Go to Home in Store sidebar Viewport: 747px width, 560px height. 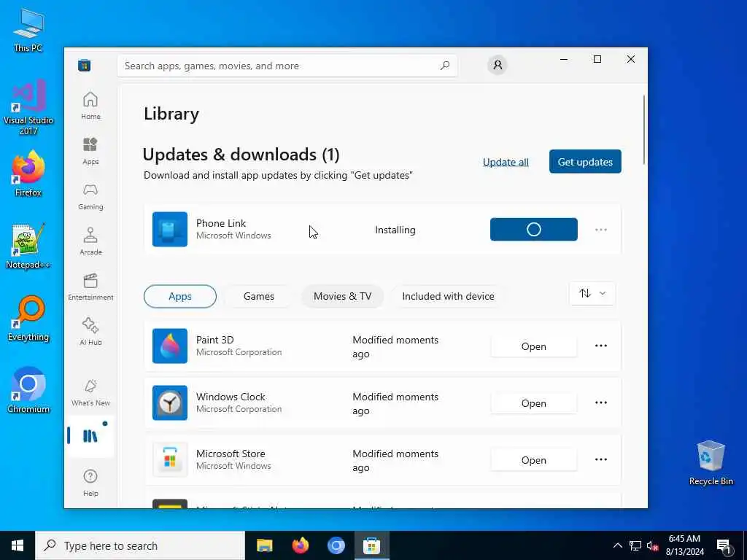[x=90, y=106]
